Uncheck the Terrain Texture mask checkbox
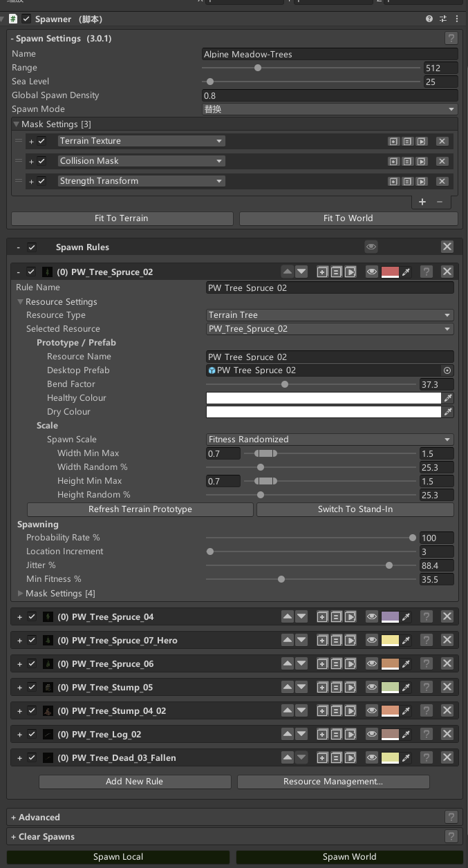The width and height of the screenshot is (468, 868). 41,141
